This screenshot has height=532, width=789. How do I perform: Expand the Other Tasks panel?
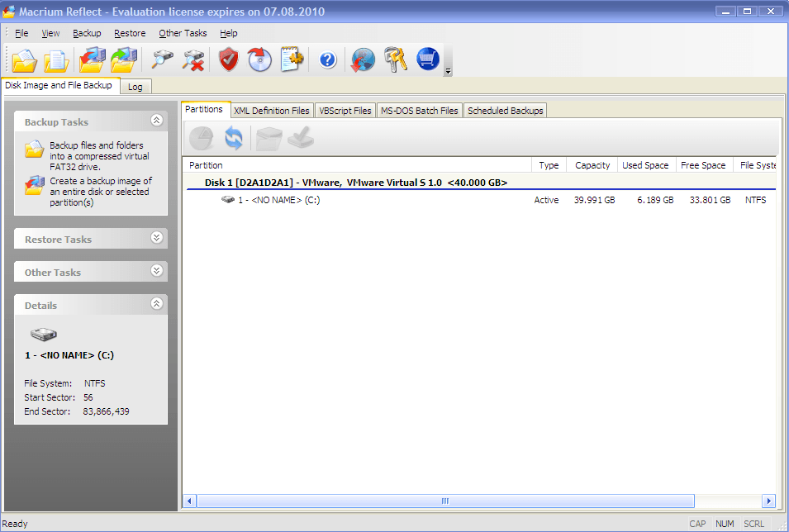(156, 271)
